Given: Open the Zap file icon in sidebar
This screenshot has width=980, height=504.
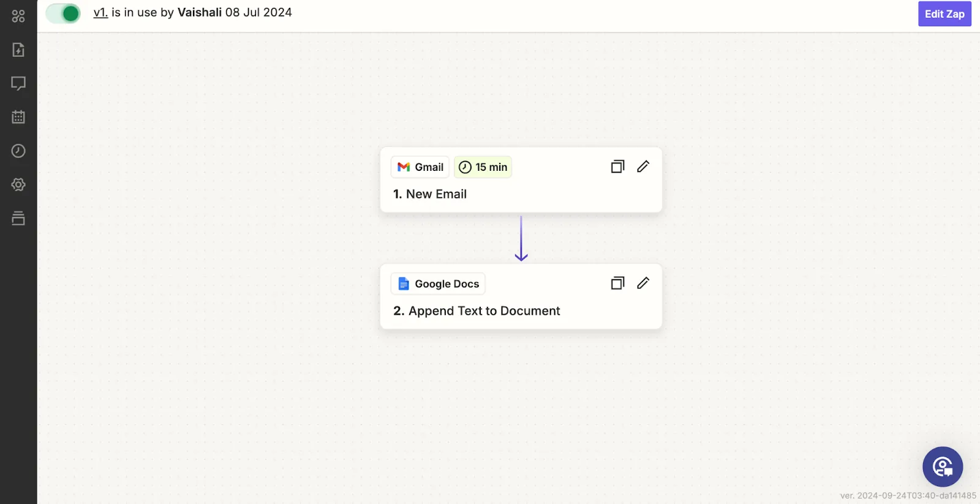Looking at the screenshot, I should (18, 50).
